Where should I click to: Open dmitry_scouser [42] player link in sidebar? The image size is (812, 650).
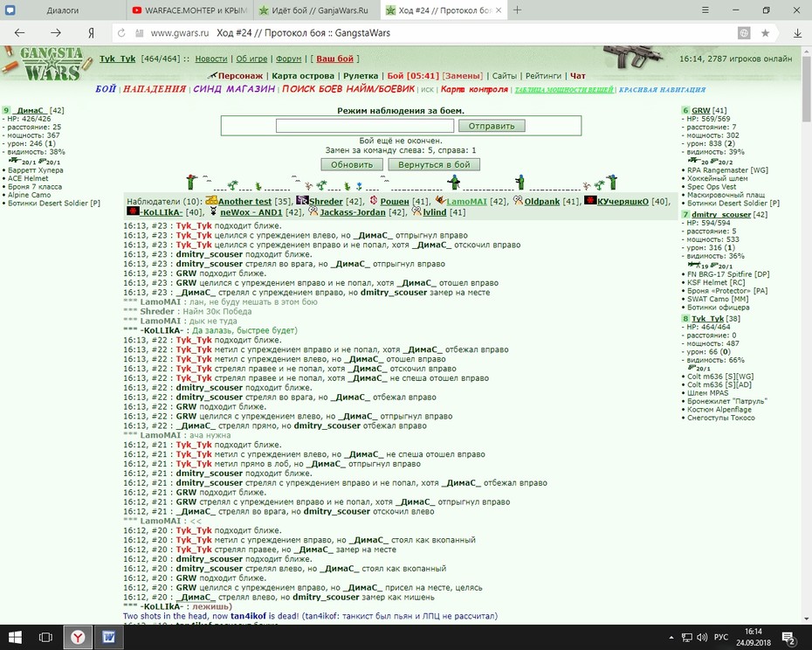tap(721, 215)
